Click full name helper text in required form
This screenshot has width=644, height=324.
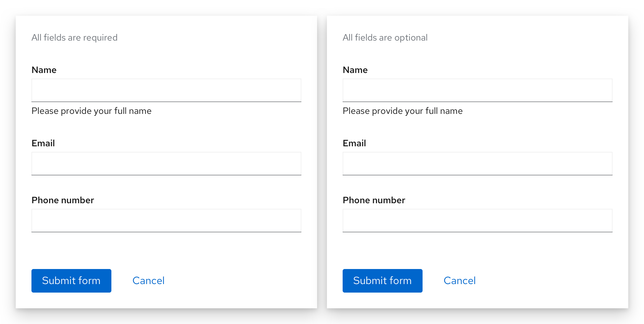[x=91, y=111]
